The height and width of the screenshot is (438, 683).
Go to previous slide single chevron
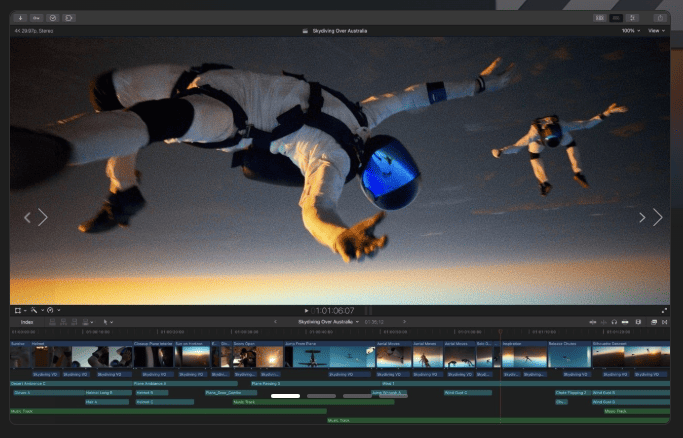tap(27, 217)
